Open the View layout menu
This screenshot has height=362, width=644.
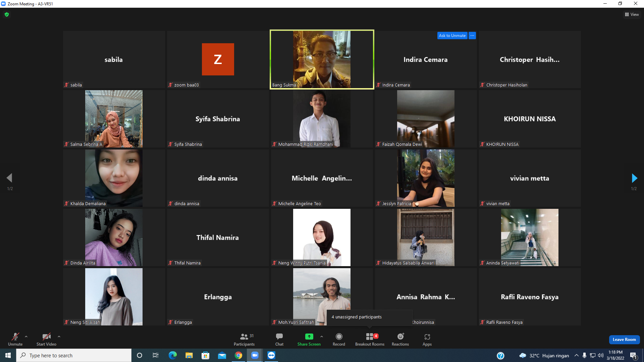632,14
